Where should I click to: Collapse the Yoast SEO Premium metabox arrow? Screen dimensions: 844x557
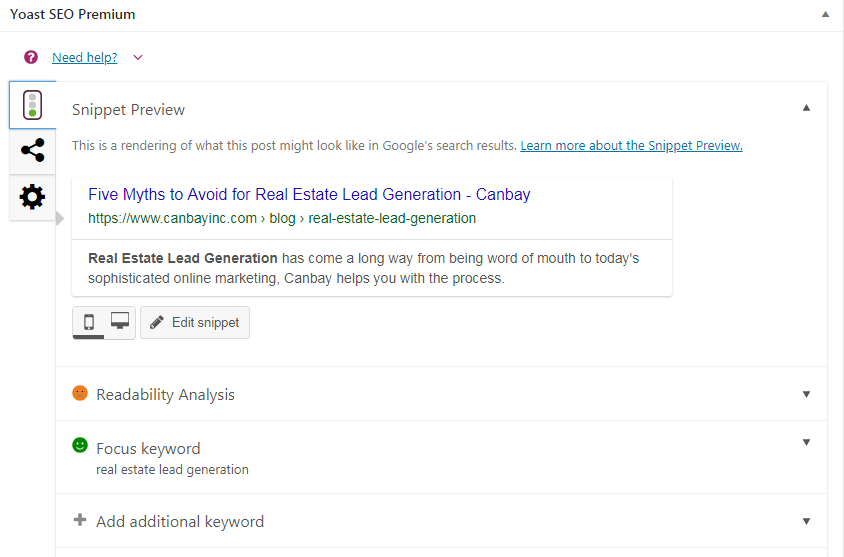(825, 15)
